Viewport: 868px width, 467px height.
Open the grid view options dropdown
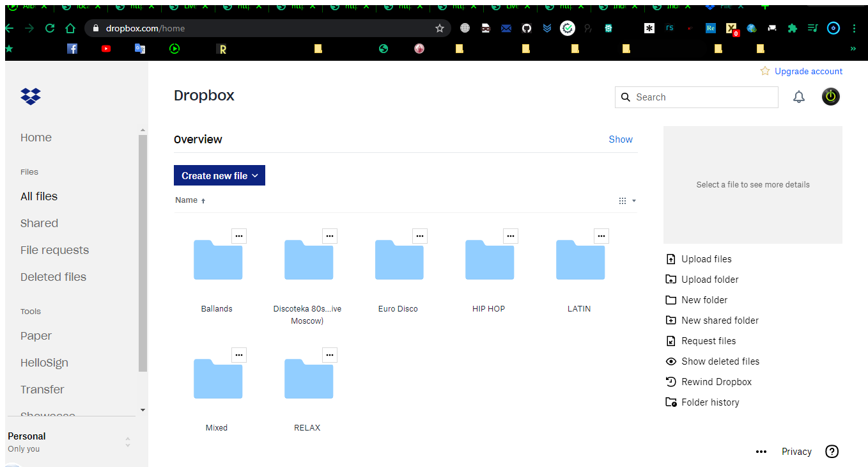point(626,201)
